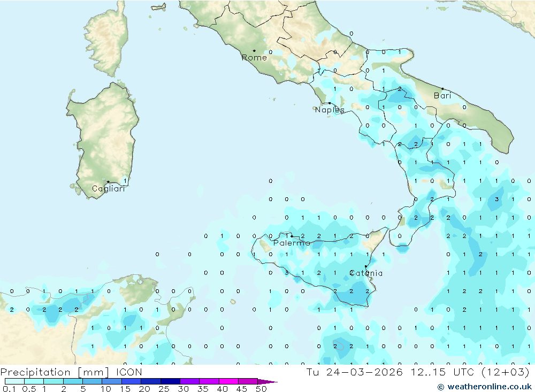This screenshot has height=392, width=535.
Task: Click the 40–45 mm magenta legend swatch
Action: coord(228,381)
